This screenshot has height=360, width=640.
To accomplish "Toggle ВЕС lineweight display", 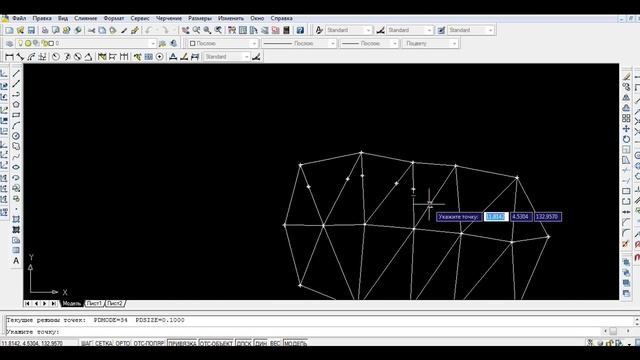I will click(x=275, y=343).
